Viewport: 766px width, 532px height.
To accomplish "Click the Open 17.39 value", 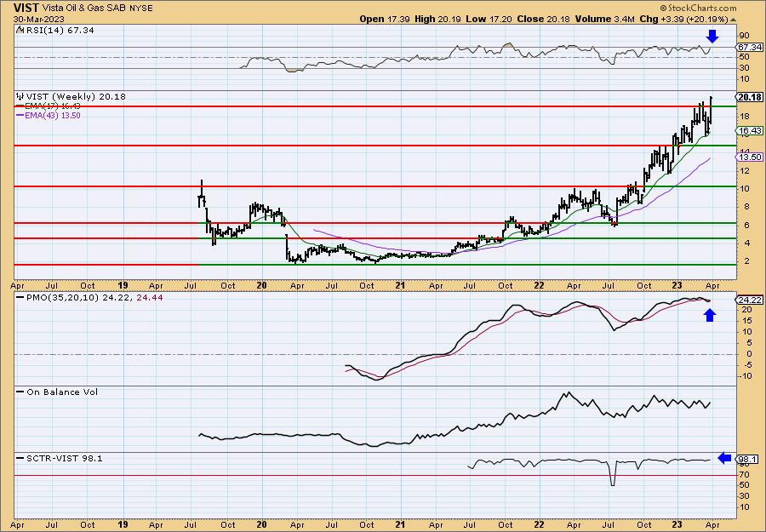I will point(385,19).
